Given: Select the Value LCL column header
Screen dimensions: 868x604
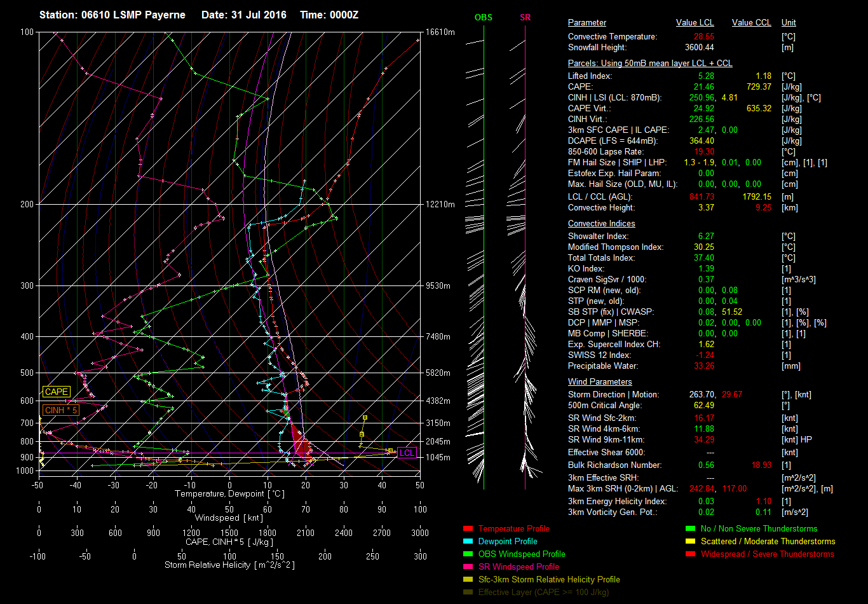Looking at the screenshot, I should tap(695, 23).
